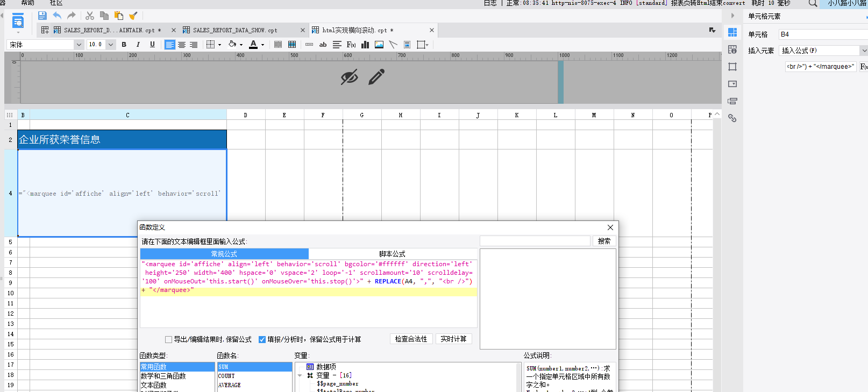Click the search magnifier in title bar

tap(813, 3)
